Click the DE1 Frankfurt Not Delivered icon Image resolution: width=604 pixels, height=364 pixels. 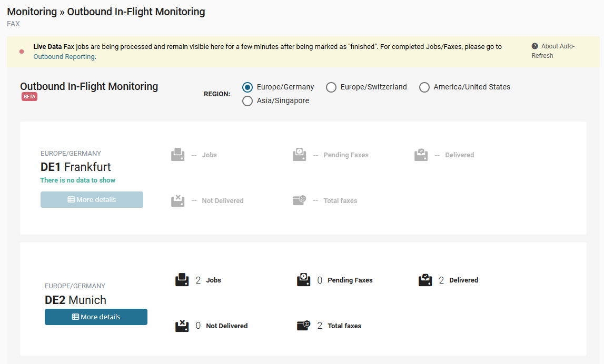pyautogui.click(x=177, y=200)
